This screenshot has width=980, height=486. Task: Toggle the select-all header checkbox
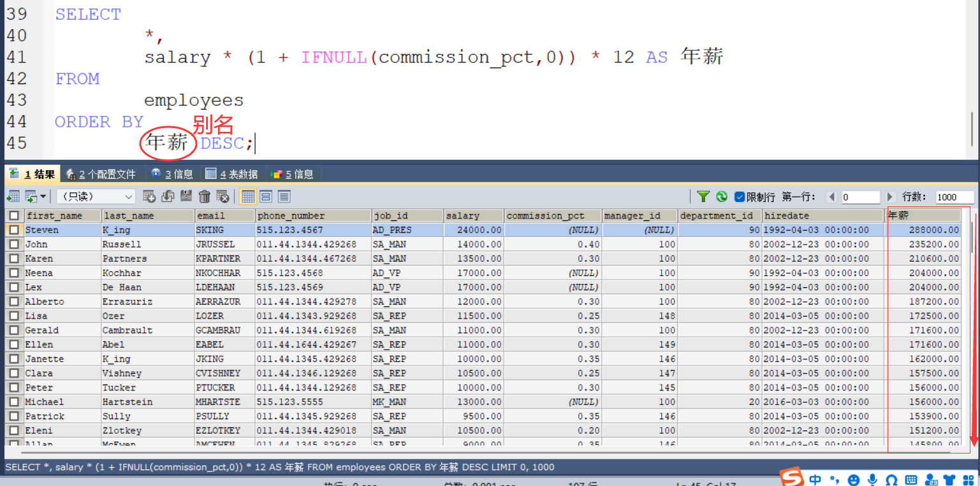[x=15, y=215]
